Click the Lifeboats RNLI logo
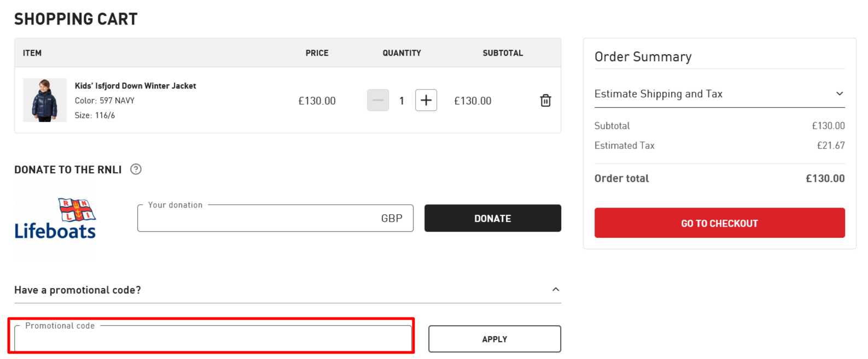 pos(55,219)
